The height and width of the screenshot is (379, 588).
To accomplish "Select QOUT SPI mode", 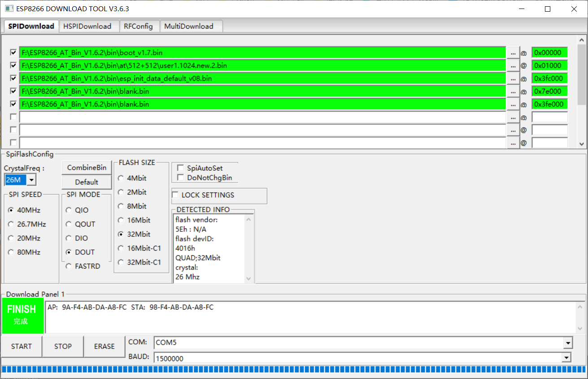I will tap(80, 224).
